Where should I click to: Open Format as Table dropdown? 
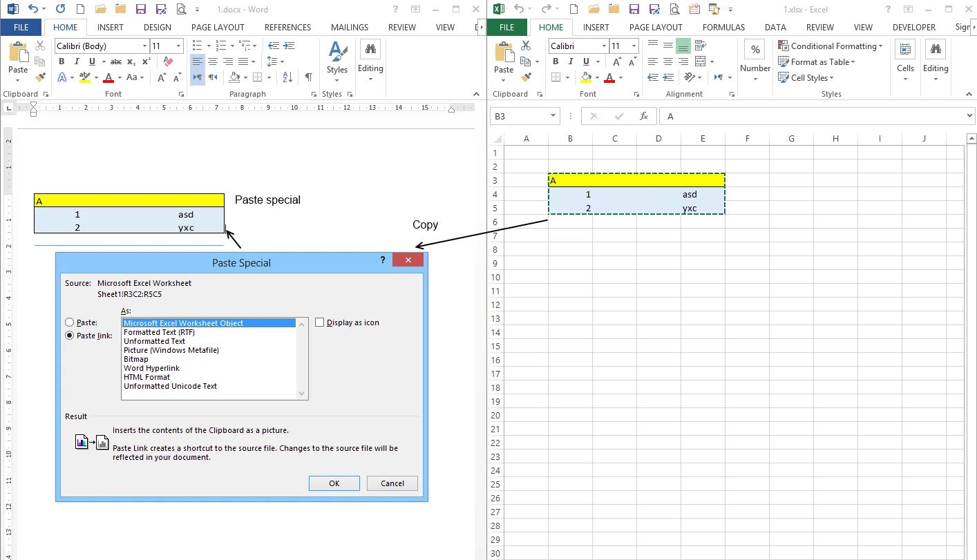816,61
